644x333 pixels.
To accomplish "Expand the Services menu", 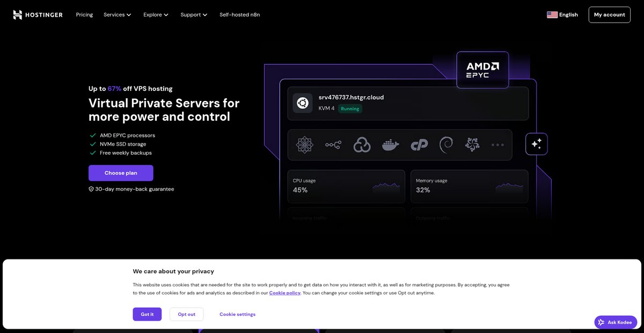I will point(117,15).
